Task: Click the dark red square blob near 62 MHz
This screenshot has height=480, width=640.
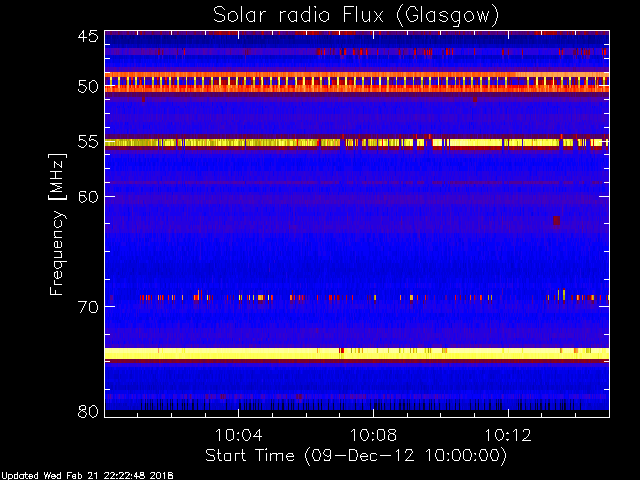Action: coord(556,221)
